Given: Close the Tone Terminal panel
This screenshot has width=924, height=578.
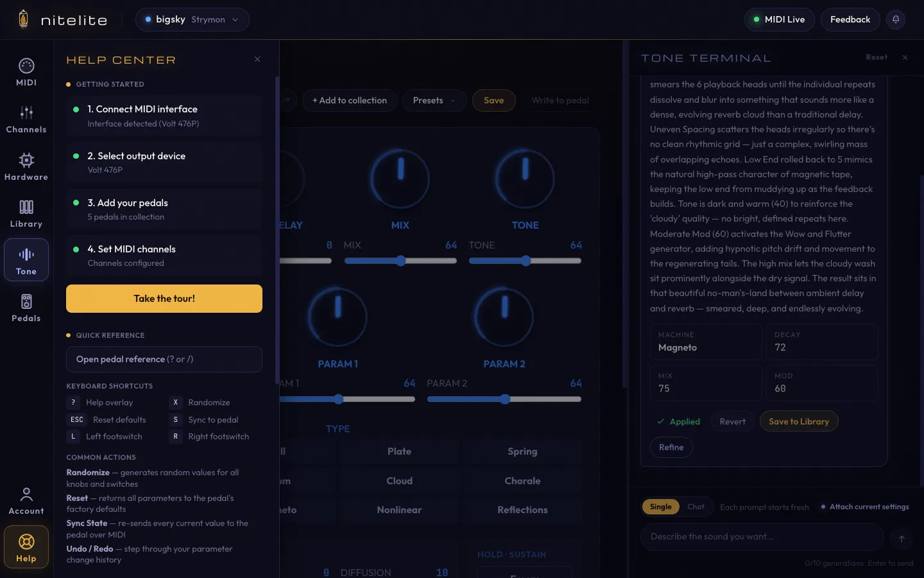Looking at the screenshot, I should pos(905,57).
